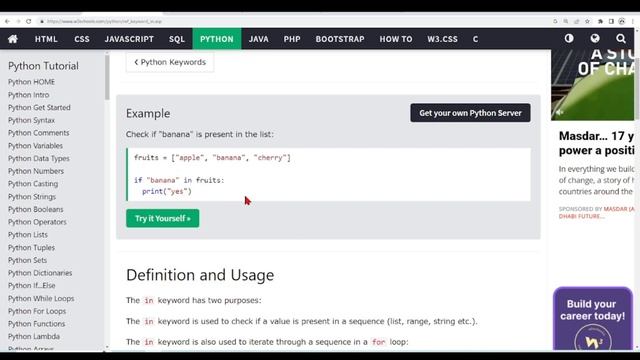640x360 pixels.
Task: Open the globe translate icon
Action: click(595, 38)
